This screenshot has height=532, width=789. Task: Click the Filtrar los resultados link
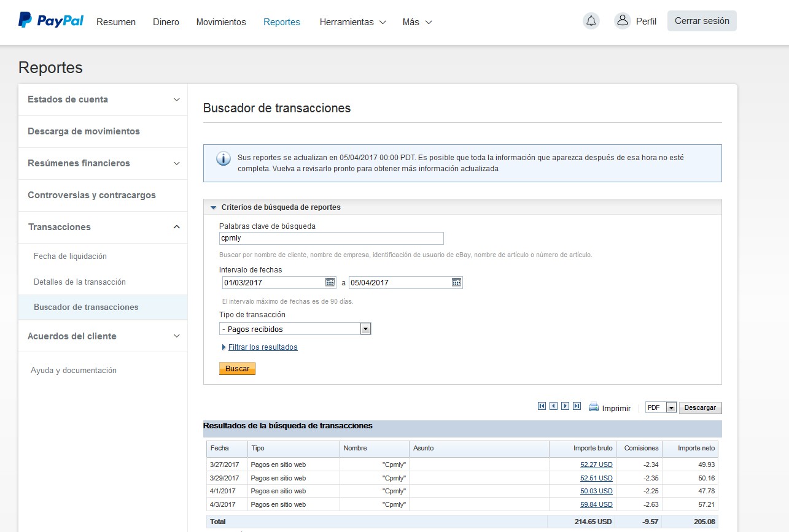click(x=263, y=347)
